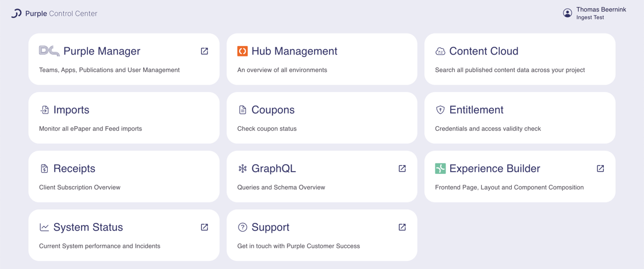Click the Entitlement shield icon
The height and width of the screenshot is (269, 644).
coord(440,110)
